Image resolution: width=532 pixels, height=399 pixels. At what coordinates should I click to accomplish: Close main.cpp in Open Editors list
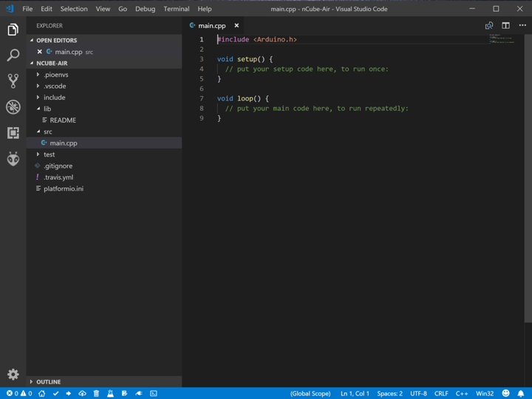pyautogui.click(x=40, y=52)
